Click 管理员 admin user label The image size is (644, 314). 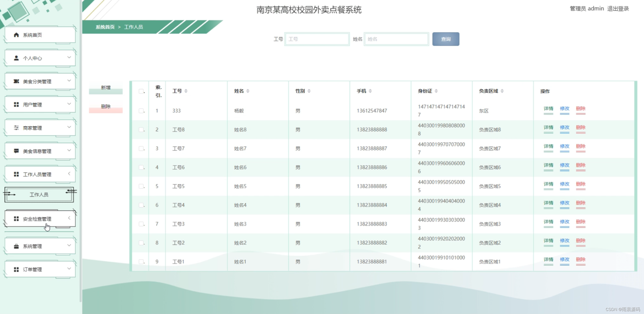tap(587, 9)
